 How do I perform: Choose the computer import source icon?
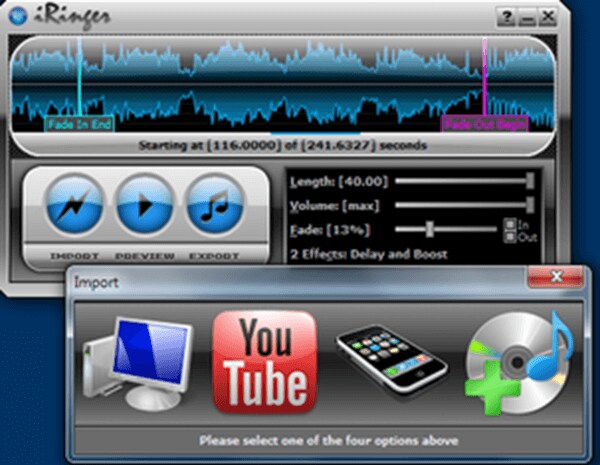[x=138, y=363]
